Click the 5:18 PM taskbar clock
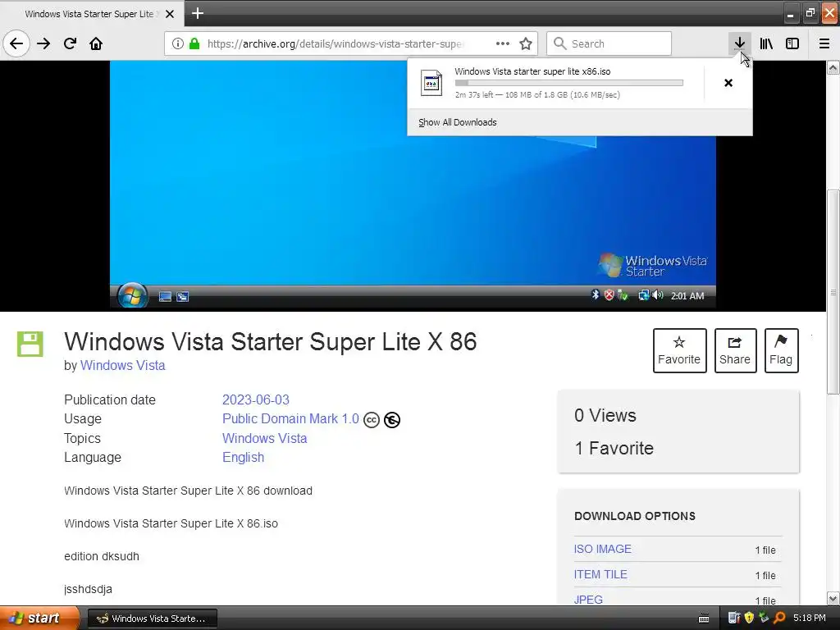The image size is (840, 630). click(810, 619)
